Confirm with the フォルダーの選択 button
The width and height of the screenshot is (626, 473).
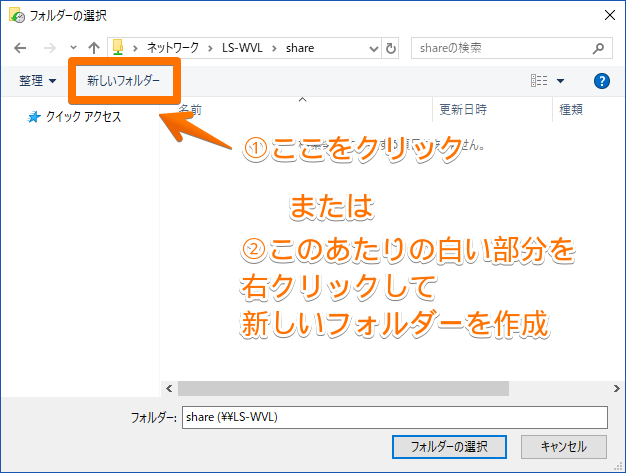pos(449,447)
